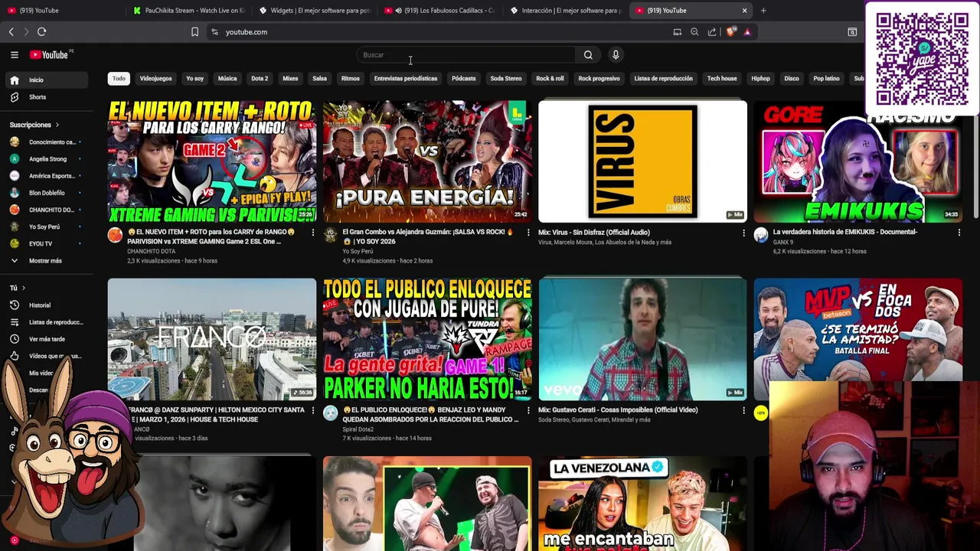
Task: Select the Salsa filter chip
Action: pos(319,79)
